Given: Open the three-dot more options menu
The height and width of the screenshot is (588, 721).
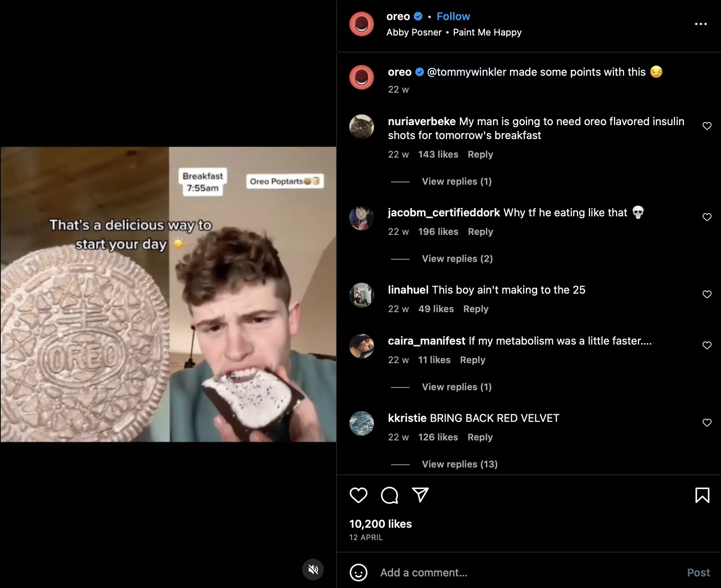Looking at the screenshot, I should [701, 24].
